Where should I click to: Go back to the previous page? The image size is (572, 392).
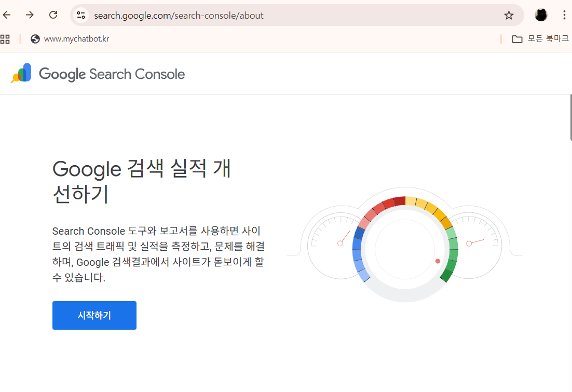pyautogui.click(x=7, y=15)
